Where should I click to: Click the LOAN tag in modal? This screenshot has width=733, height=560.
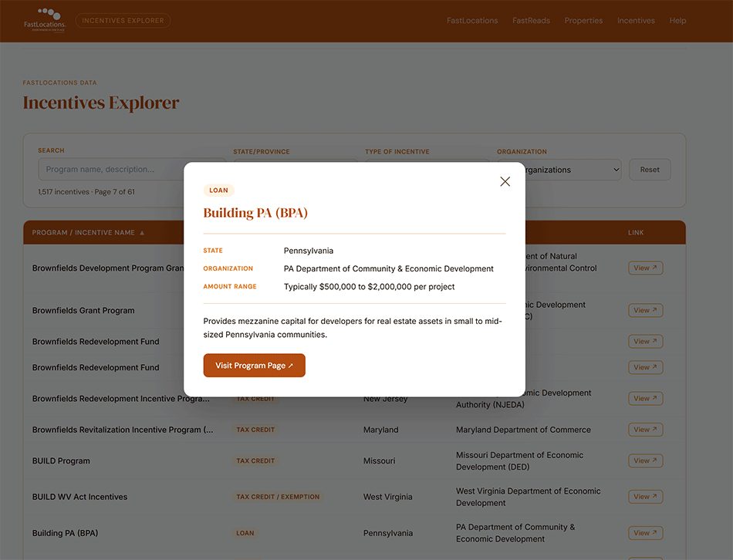[218, 191]
